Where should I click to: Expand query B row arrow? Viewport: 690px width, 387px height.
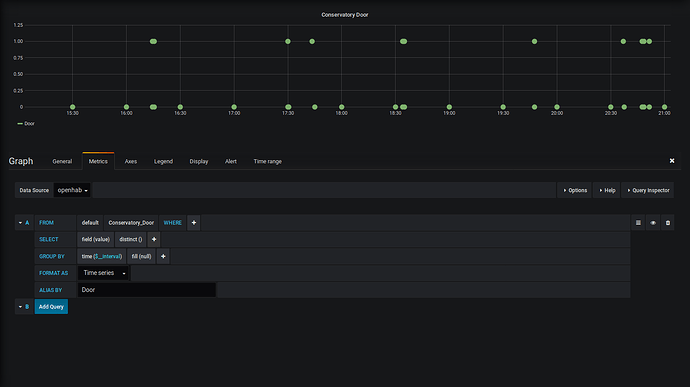coord(20,307)
